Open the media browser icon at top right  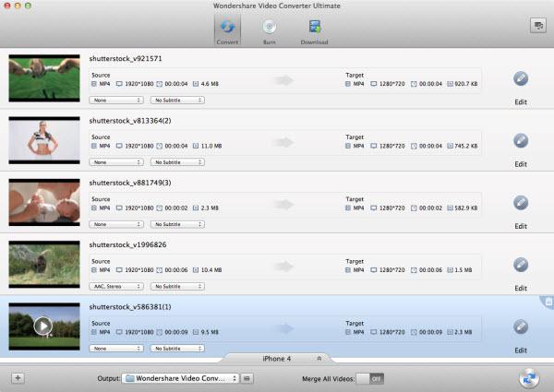click(538, 26)
